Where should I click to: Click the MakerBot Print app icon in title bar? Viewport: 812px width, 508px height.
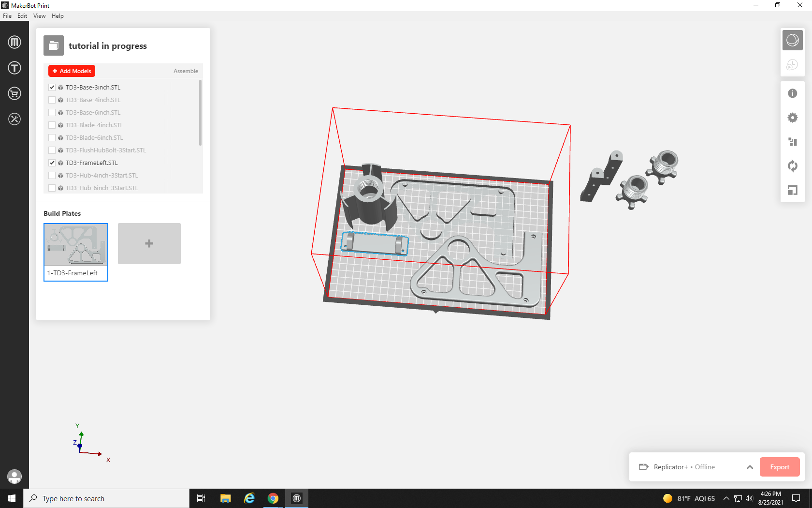tap(5, 5)
